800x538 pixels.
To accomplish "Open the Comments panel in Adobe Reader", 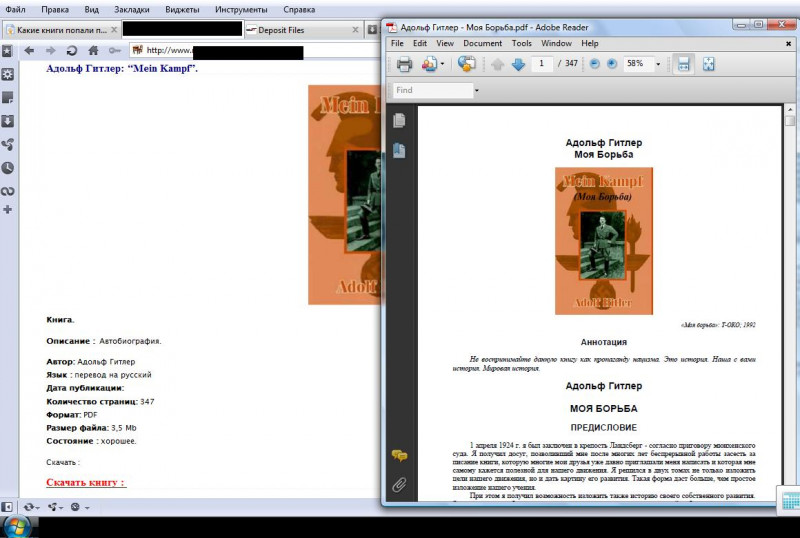I will 399,455.
